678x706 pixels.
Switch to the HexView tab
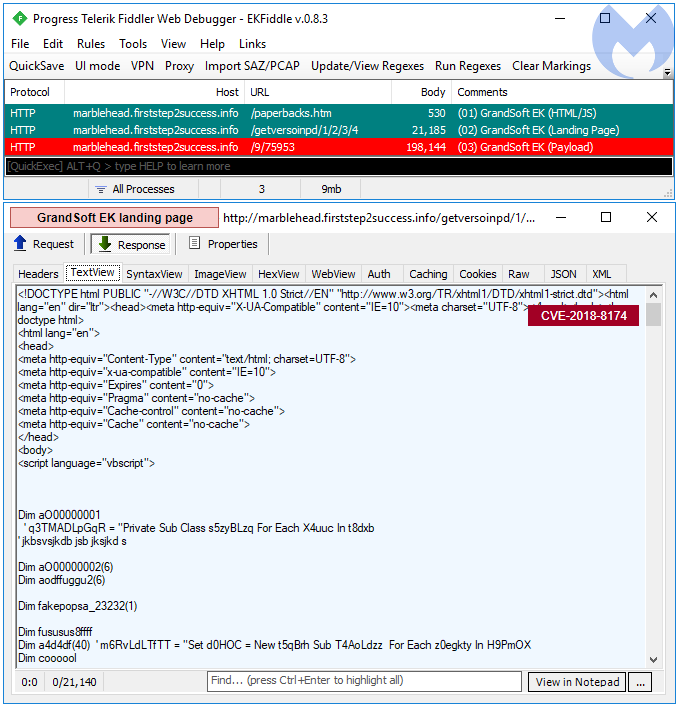[279, 274]
